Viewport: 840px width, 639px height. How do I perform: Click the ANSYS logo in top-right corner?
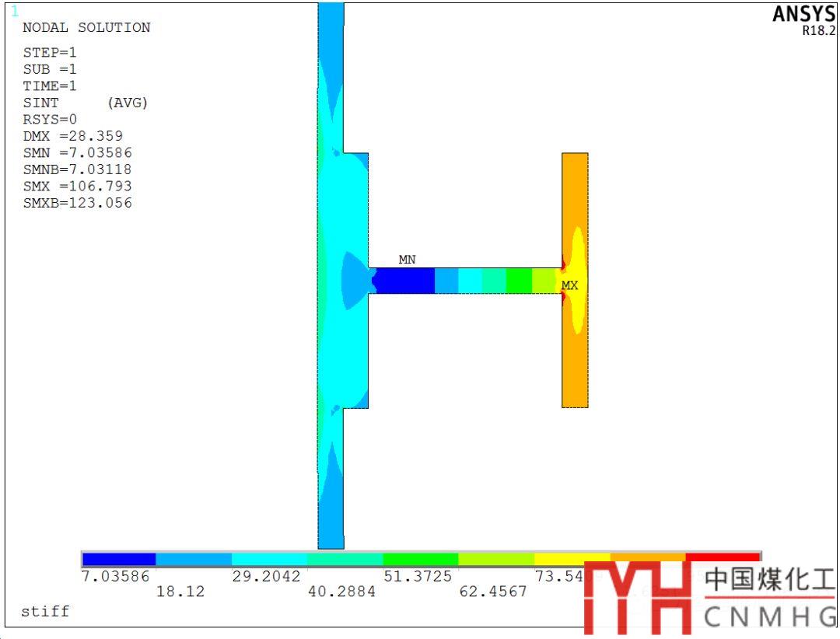point(803,14)
